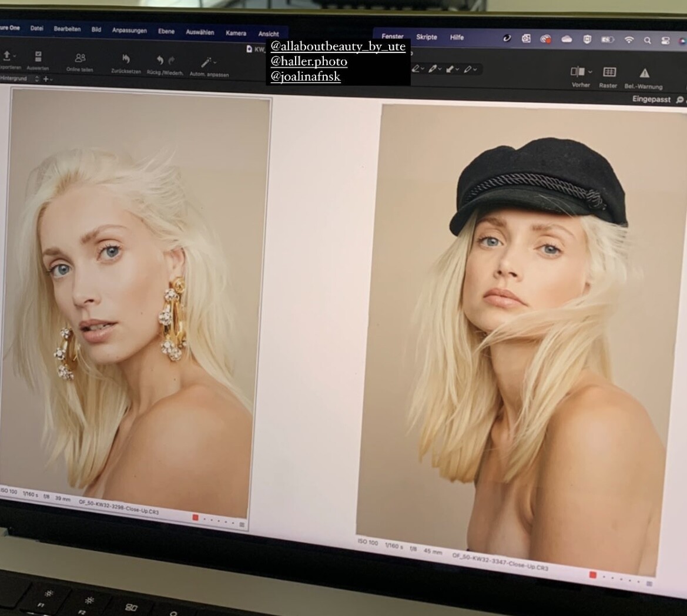The height and width of the screenshot is (616, 687).
Task: Click the Outlook menu bar icon
Action: coord(526,39)
